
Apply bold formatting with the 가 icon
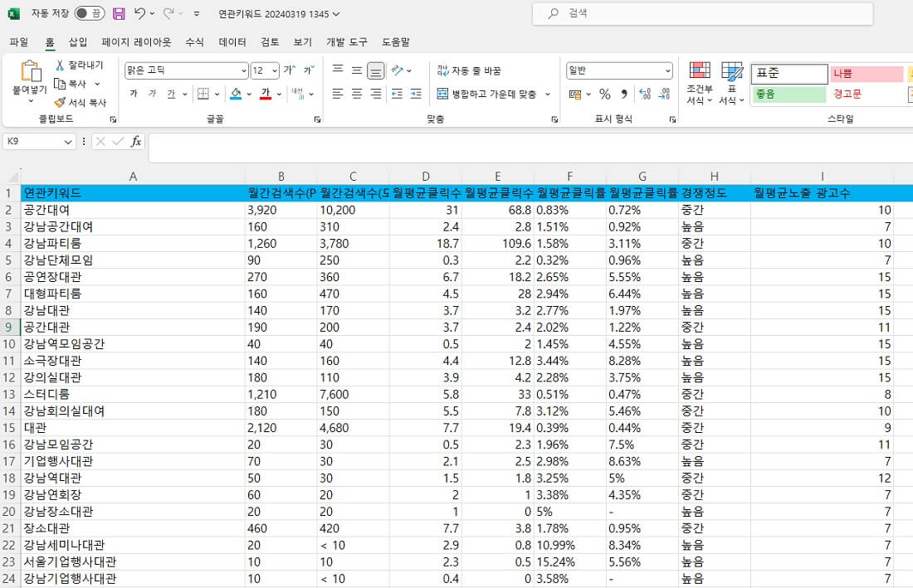tap(134, 93)
